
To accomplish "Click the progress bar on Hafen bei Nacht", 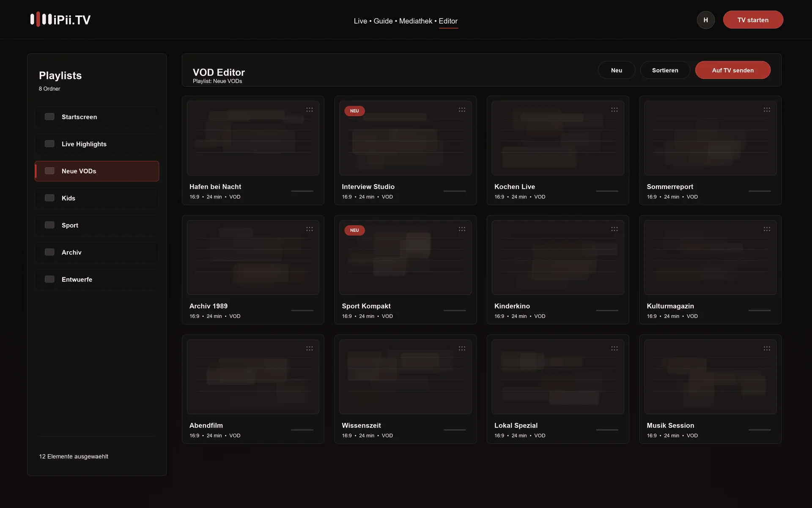I will pyautogui.click(x=302, y=191).
